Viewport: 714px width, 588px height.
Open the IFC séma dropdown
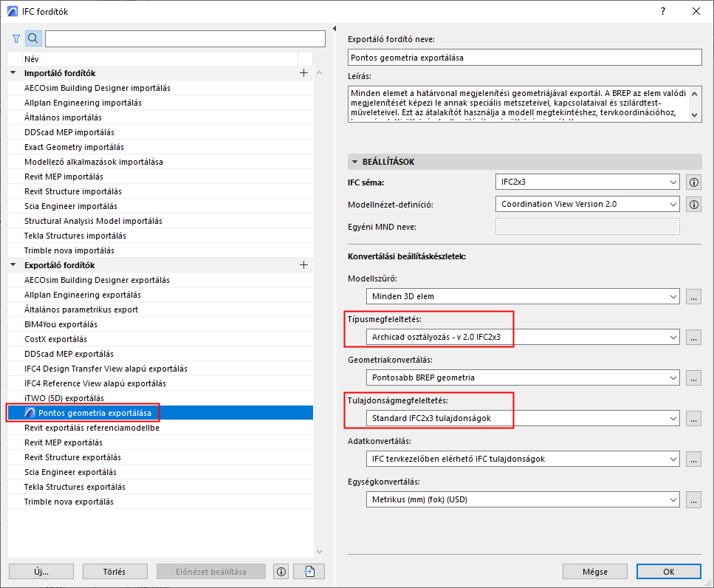(x=588, y=182)
